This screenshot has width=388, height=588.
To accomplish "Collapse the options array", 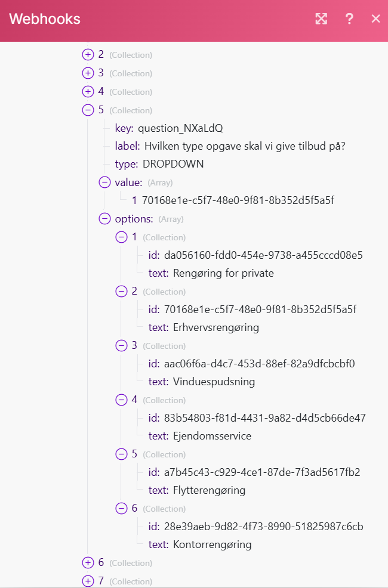I will (x=104, y=219).
